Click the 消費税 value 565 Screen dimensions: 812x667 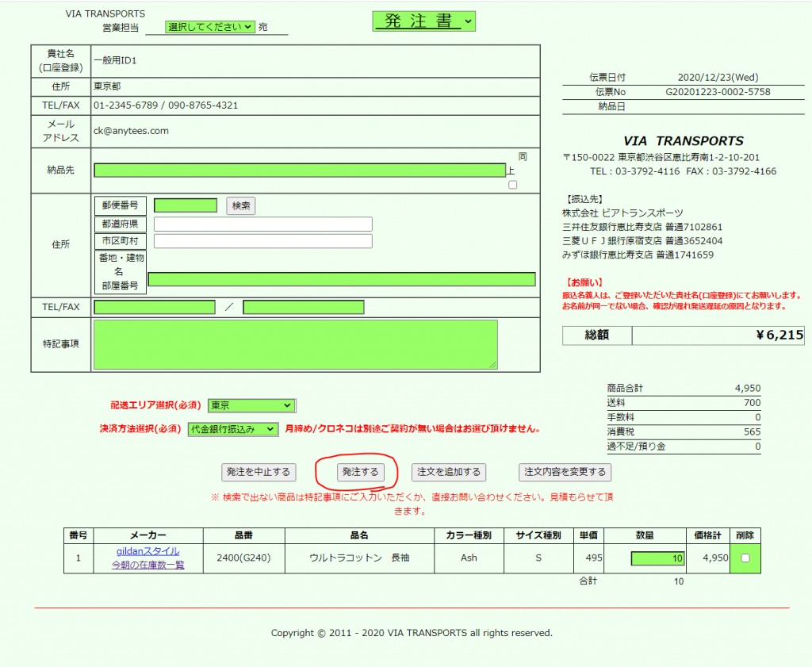(x=752, y=431)
